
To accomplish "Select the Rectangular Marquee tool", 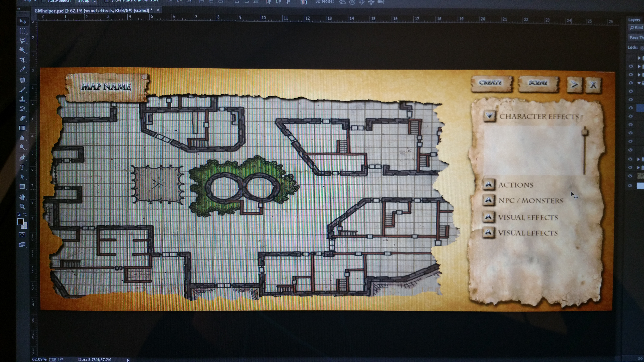I will click(x=22, y=31).
